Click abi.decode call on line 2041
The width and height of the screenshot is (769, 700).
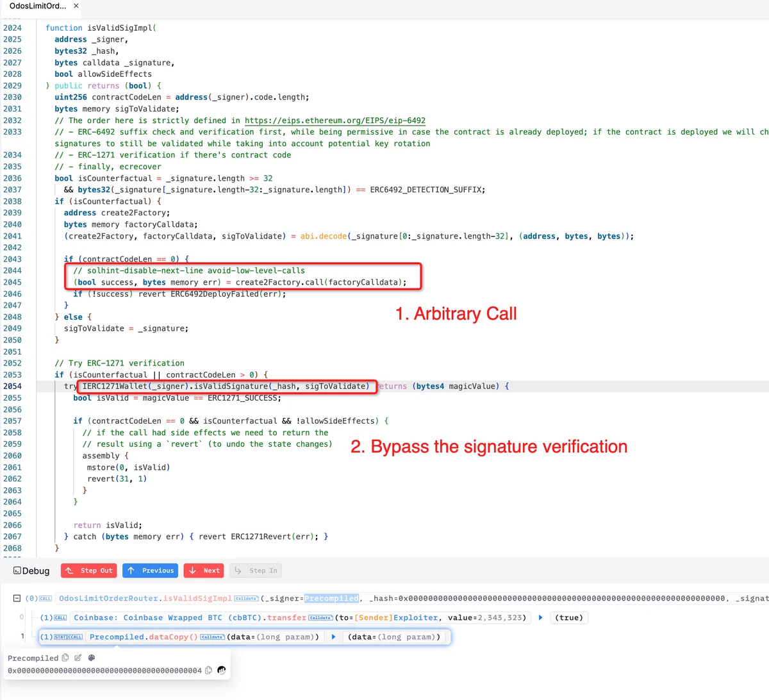click(324, 237)
